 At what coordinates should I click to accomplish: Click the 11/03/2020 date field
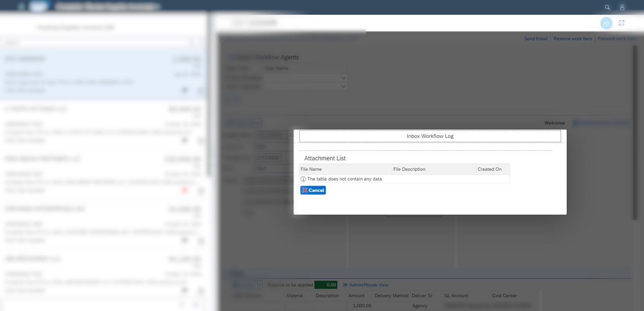(267, 158)
